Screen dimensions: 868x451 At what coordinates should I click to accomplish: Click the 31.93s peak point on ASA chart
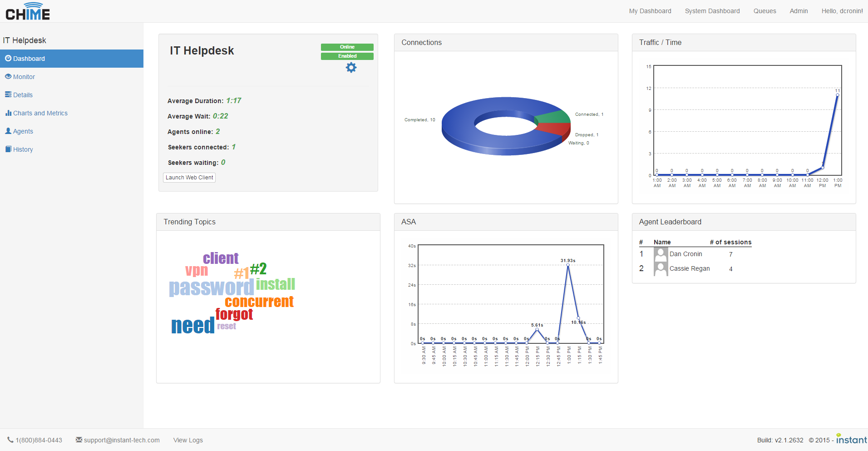(568, 265)
